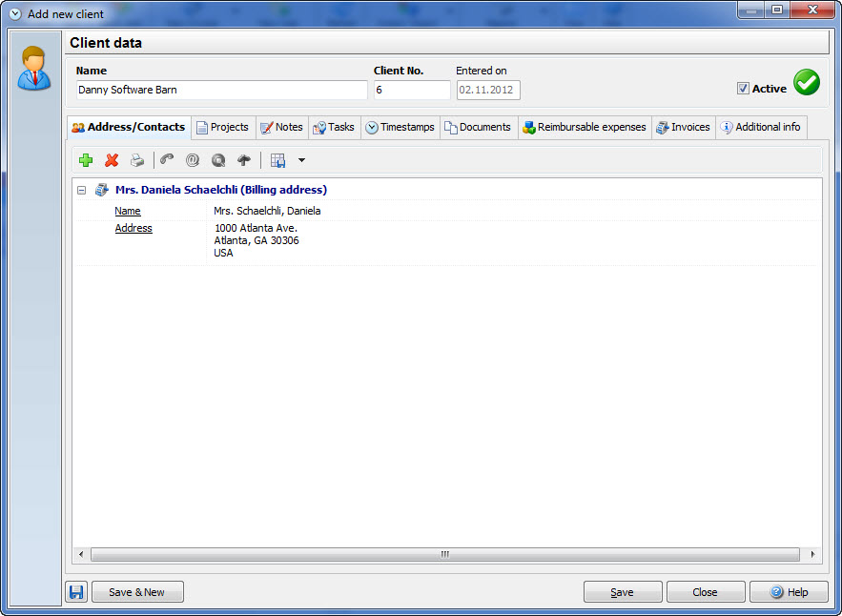
Task: Open the toolbar's black dropdown arrow
Action: pos(301,160)
